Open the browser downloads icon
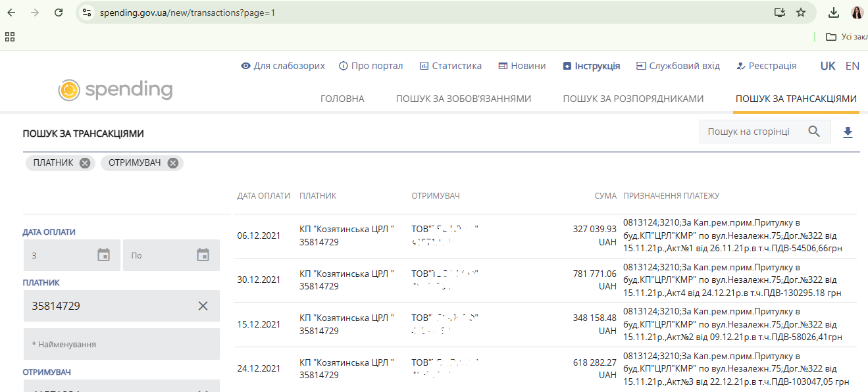The height and width of the screenshot is (392, 868). pos(834,12)
